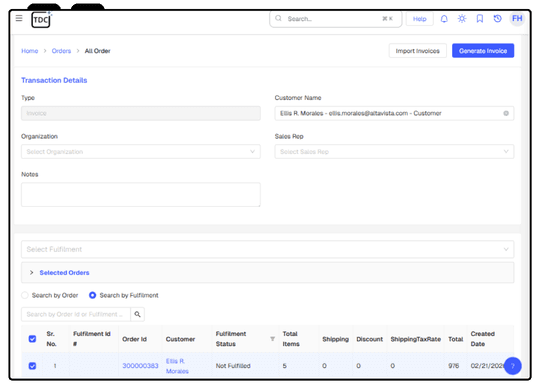540x384 pixels.
Task: Click the top Search box
Action: click(335, 19)
